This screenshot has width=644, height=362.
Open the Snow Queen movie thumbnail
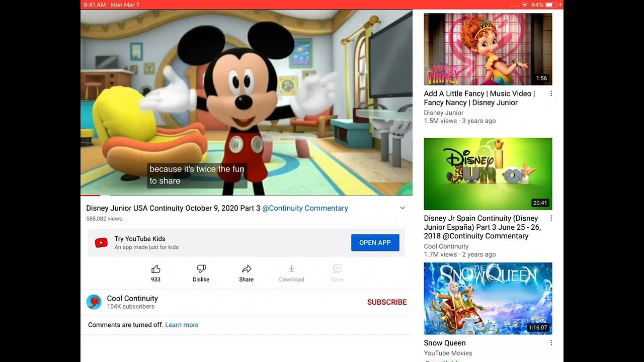(488, 299)
